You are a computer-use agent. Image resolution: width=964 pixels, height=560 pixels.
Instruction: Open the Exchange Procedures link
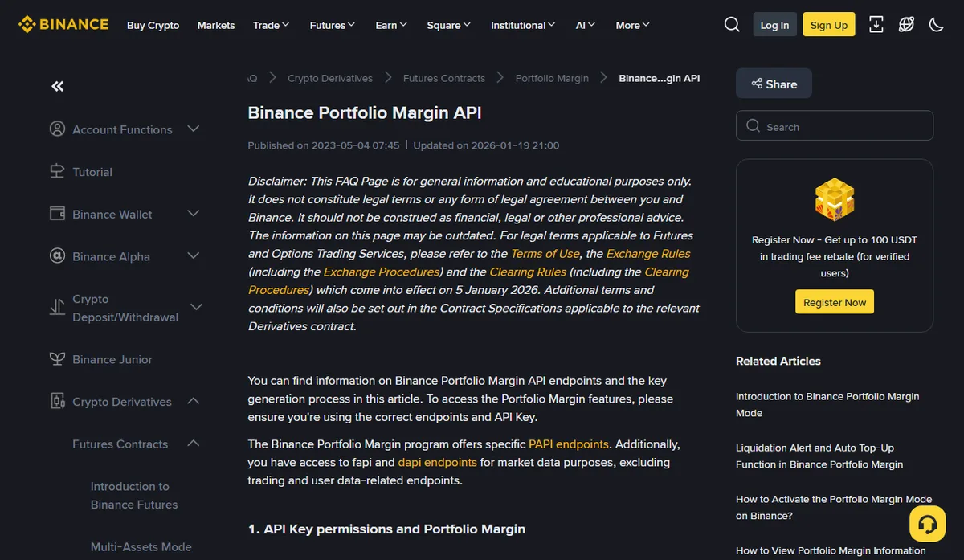[x=382, y=272]
